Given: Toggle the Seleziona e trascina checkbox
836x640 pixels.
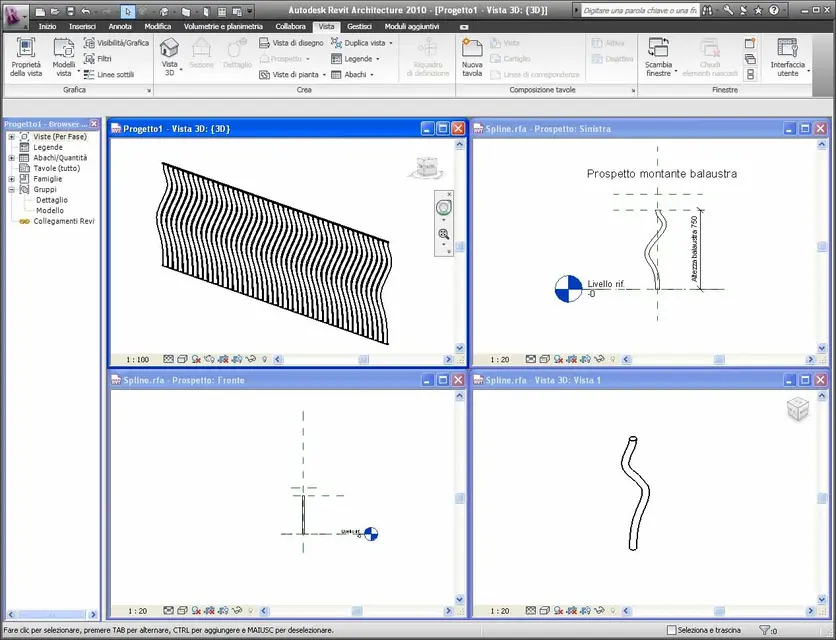Looking at the screenshot, I should tap(672, 630).
